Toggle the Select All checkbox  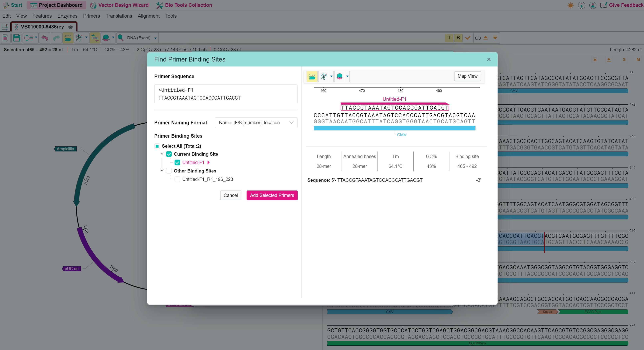tap(157, 146)
